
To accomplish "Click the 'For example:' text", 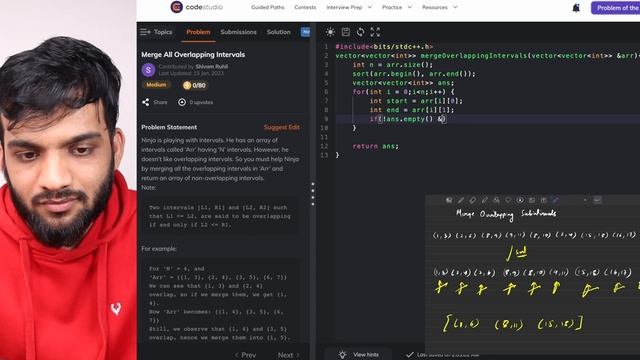I will tap(159, 249).
